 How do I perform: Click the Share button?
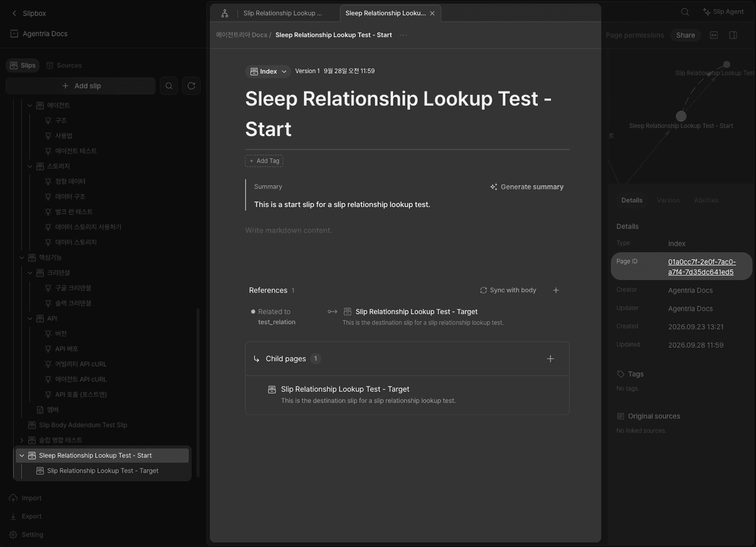(x=685, y=35)
